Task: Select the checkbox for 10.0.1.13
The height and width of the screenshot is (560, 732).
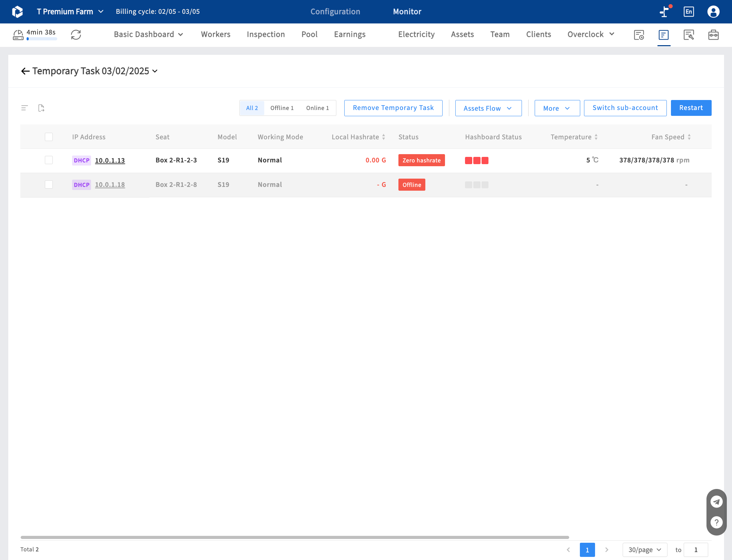Action: tap(49, 160)
